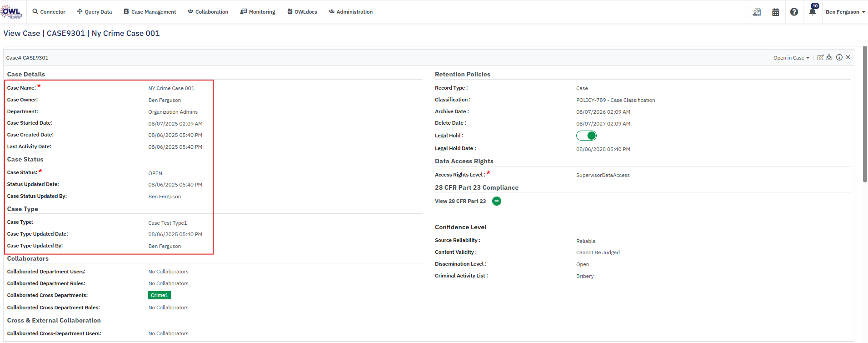
Task: Open the Connector search menu
Action: [x=49, y=12]
